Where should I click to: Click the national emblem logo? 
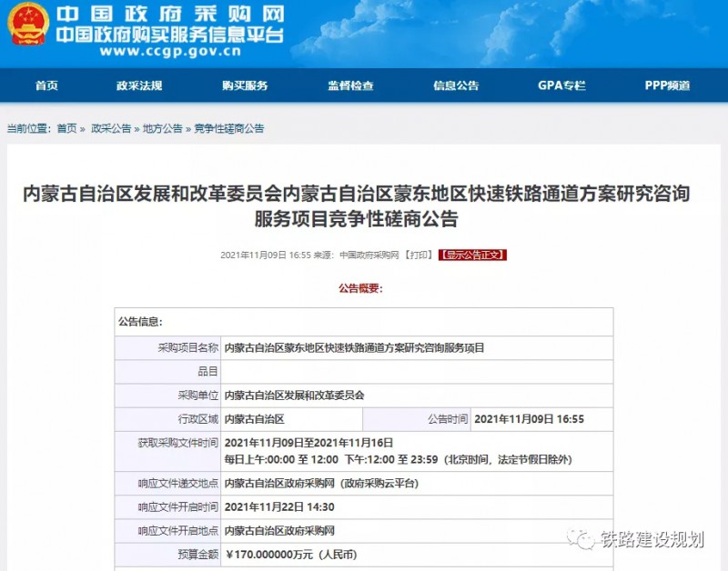pyautogui.click(x=28, y=25)
